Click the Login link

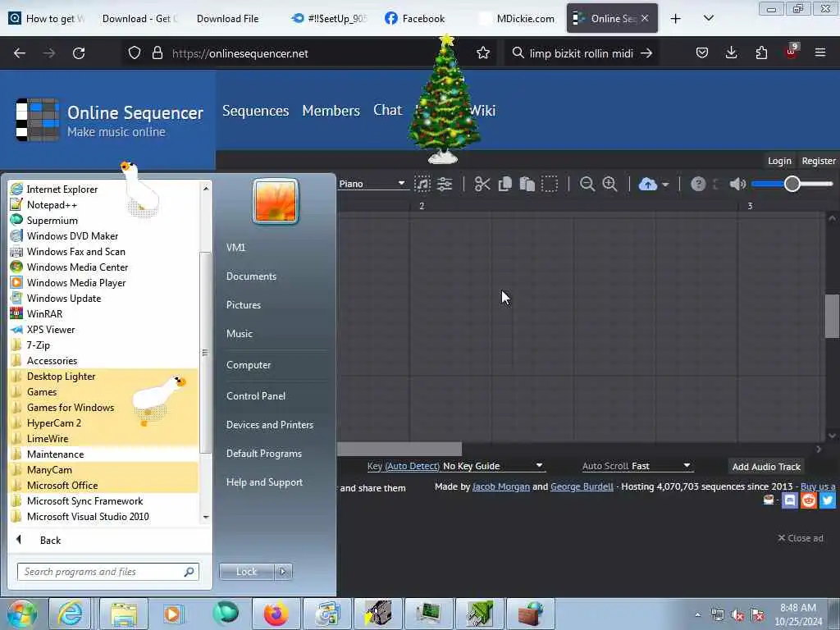tap(779, 161)
